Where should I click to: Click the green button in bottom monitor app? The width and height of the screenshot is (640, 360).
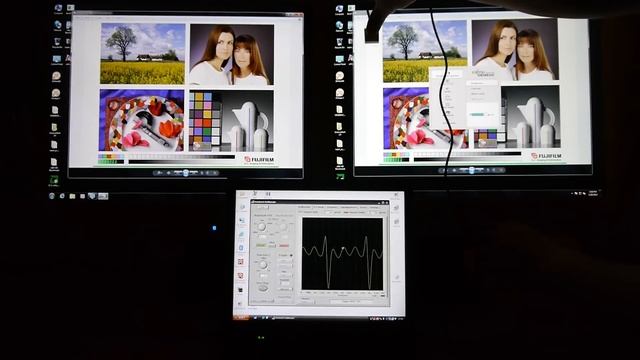pos(261,245)
